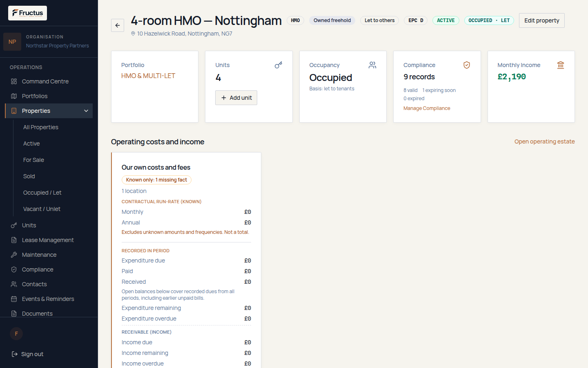Click the EPC D badge
This screenshot has width=588, height=368.
click(x=416, y=20)
